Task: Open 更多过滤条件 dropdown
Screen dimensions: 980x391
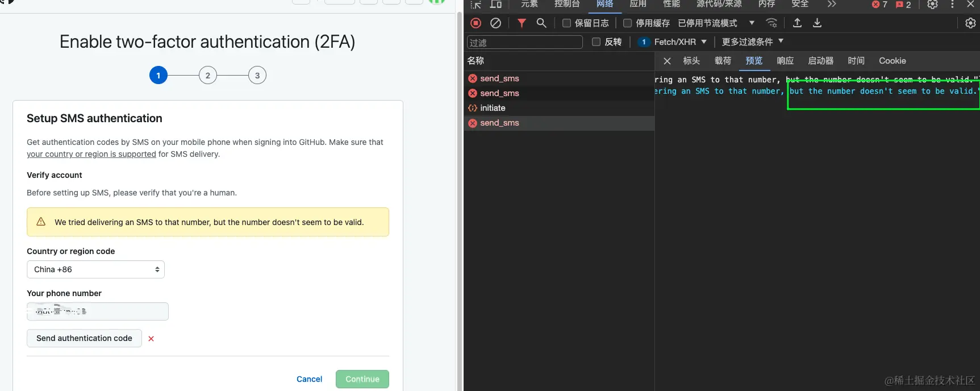Action: click(753, 41)
